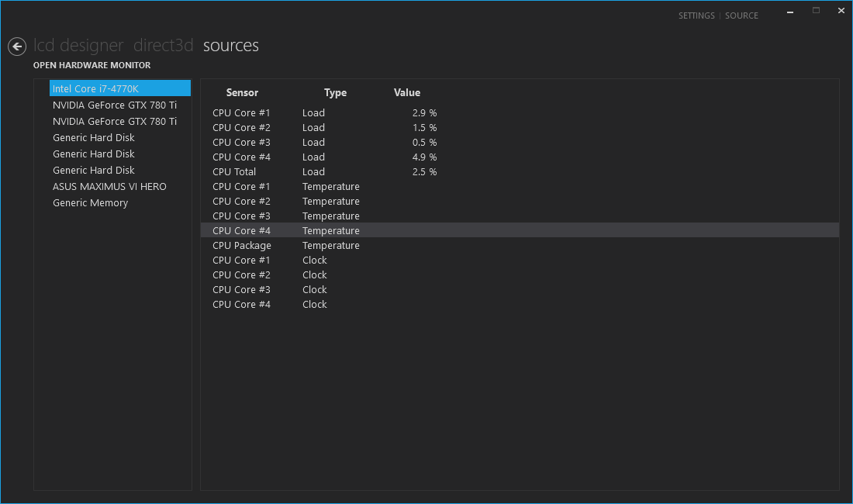Select CPU Core #2 Clock row
Screen dimensions: 853x504
click(520, 274)
